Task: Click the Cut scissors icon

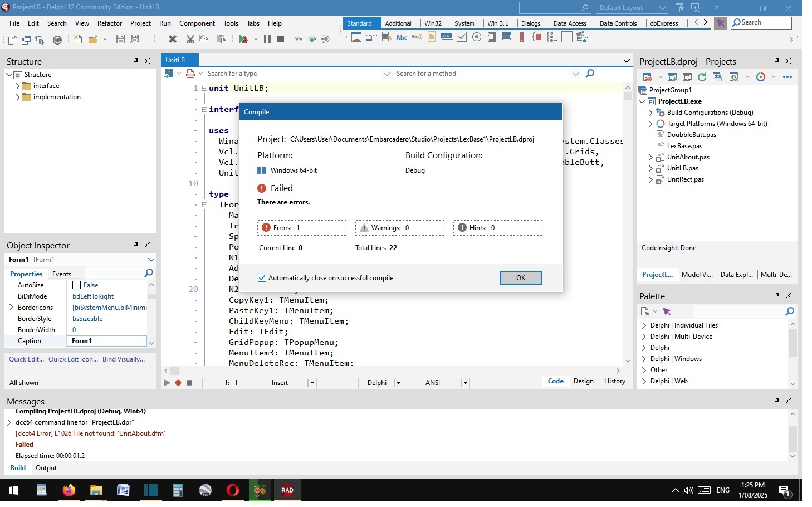Action: tap(190, 39)
